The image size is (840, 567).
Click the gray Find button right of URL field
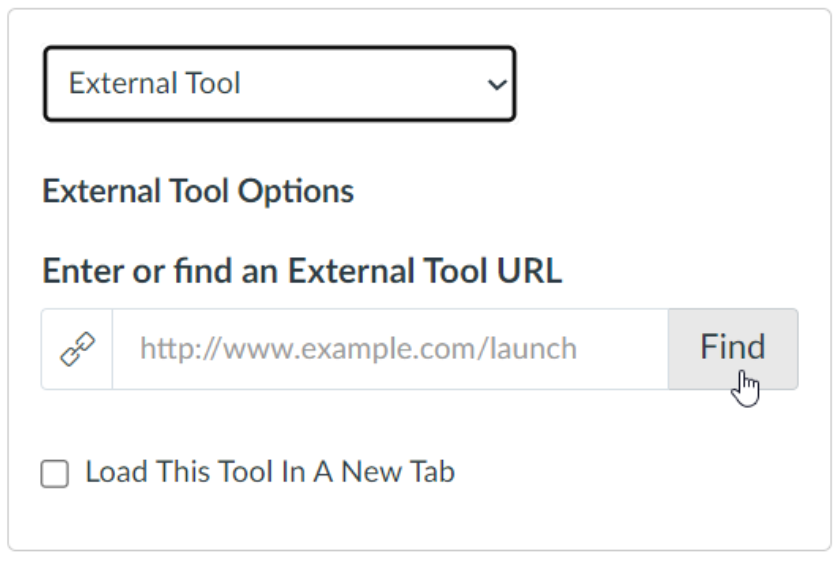[x=733, y=349]
